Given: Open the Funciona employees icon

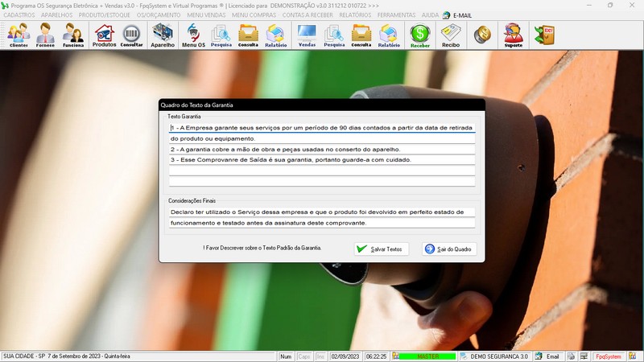Looking at the screenshot, I should coord(73,35).
